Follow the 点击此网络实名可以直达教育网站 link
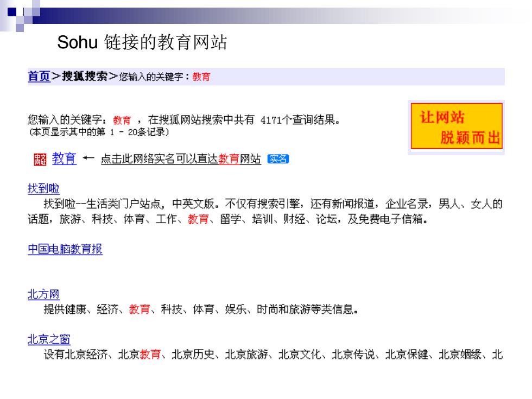Screen dimensions: 532x399 pos(181,159)
